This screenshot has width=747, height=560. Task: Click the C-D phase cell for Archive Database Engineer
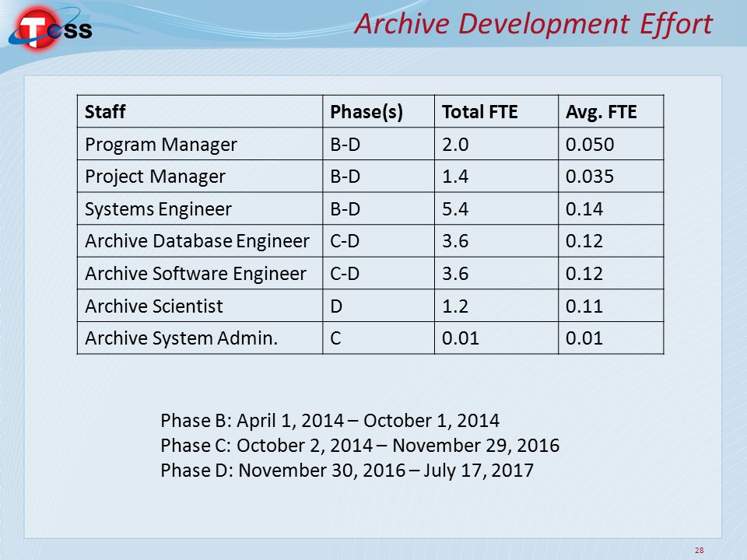[378, 241]
